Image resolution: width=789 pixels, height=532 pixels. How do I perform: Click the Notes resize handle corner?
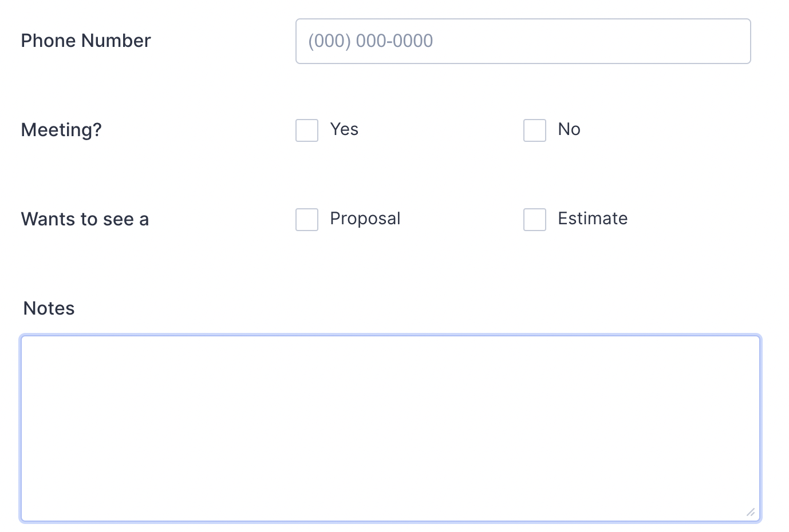coord(750,512)
